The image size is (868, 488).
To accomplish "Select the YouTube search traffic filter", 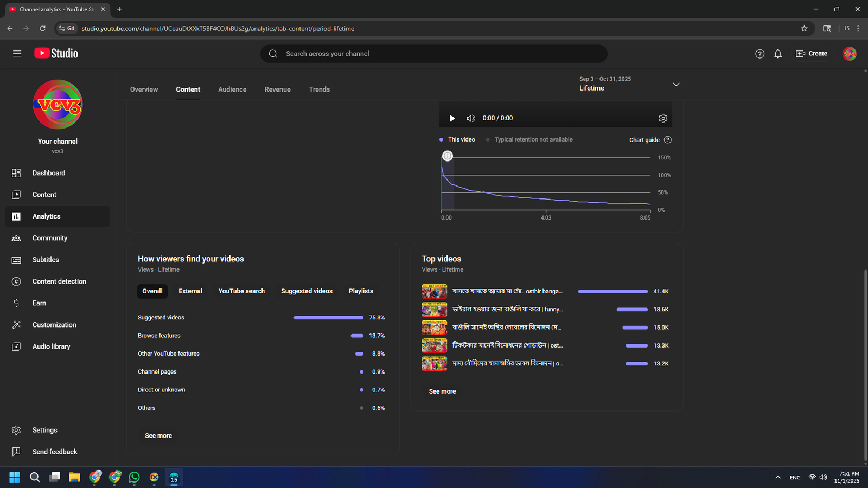I will click(241, 291).
